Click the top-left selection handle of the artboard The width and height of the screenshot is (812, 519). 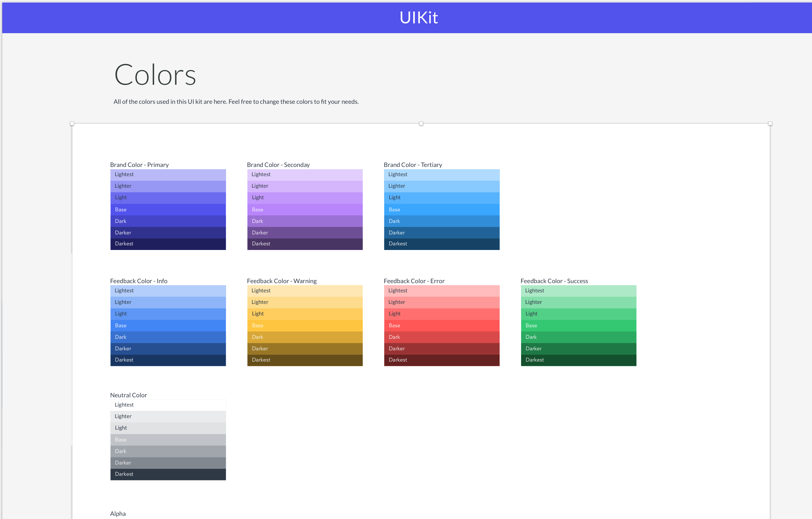[72, 123]
